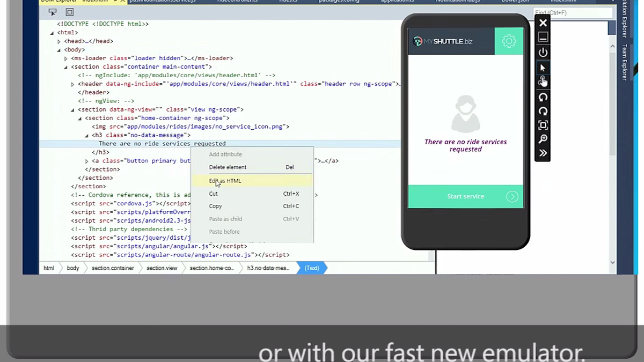
Task: Click html breadcrumb
Action: 49,268
